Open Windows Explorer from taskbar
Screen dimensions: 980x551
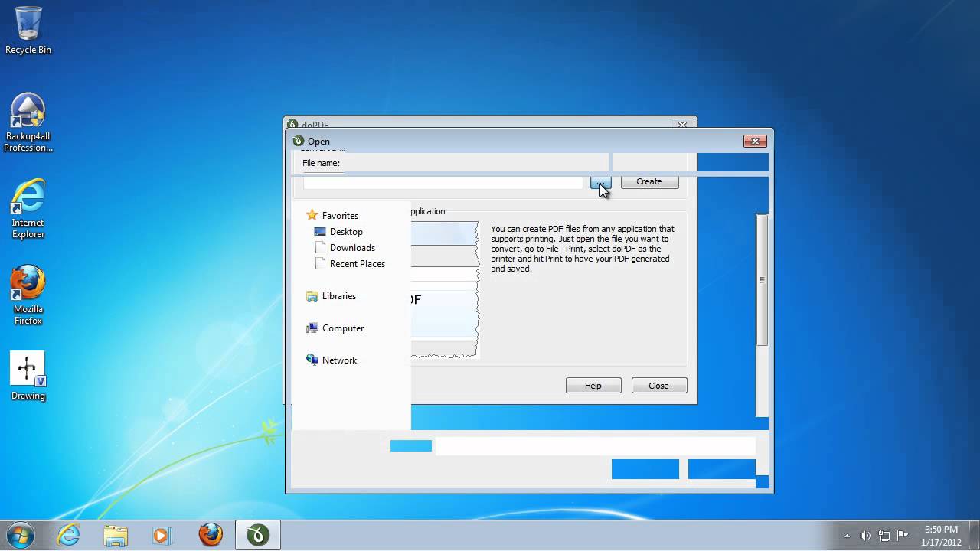pyautogui.click(x=116, y=535)
